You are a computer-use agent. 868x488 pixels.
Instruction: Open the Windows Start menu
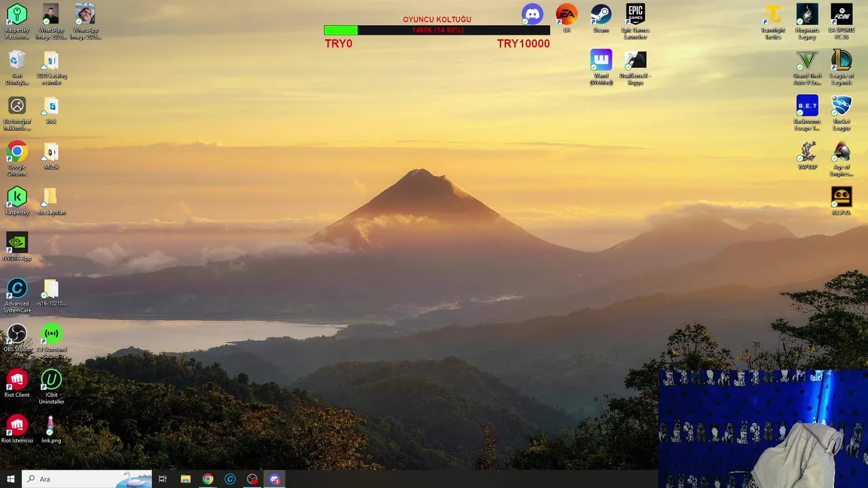click(11, 479)
